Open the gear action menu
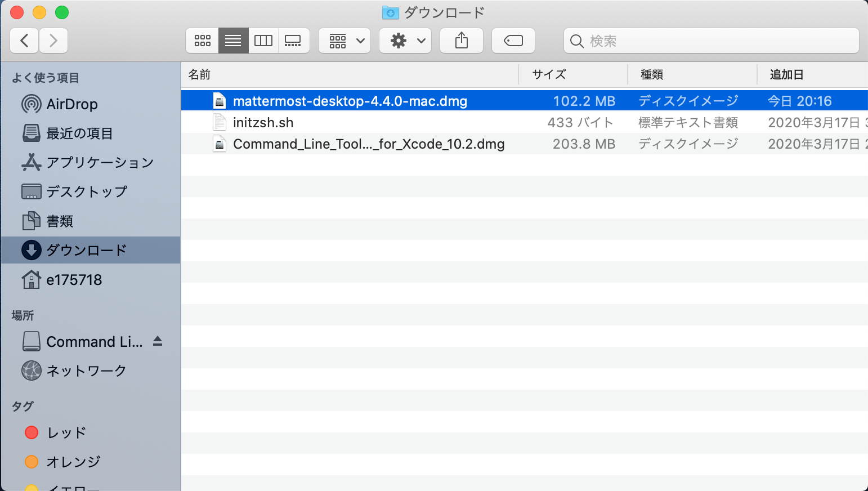This screenshot has height=491, width=868. tap(405, 41)
